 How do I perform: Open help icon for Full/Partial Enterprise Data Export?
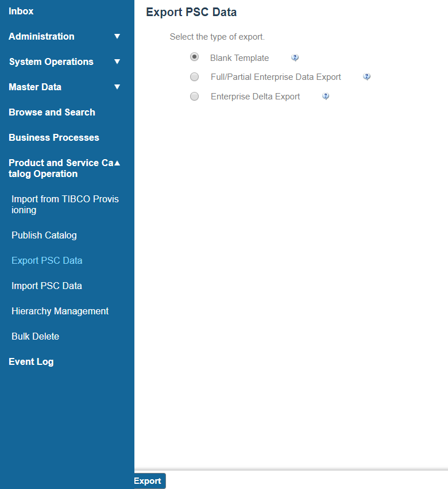366,77
